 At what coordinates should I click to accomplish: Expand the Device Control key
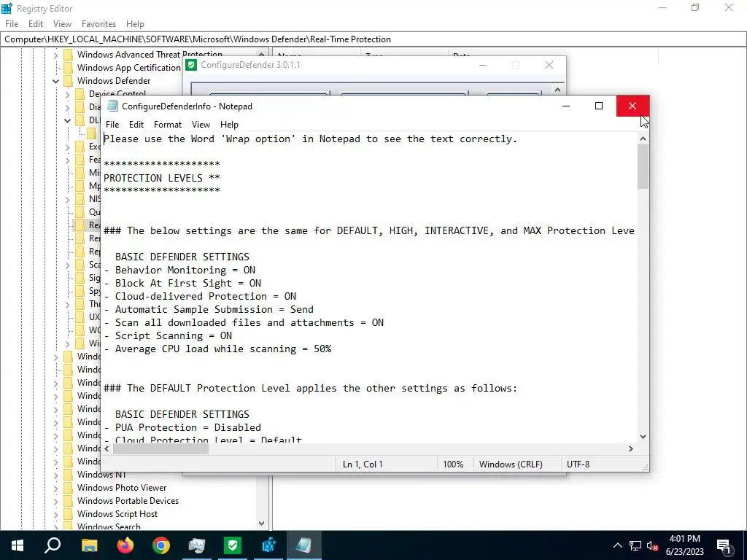pos(68,94)
